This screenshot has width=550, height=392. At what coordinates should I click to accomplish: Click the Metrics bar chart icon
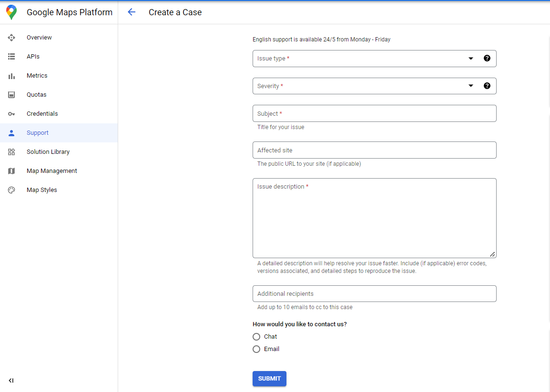(11, 76)
